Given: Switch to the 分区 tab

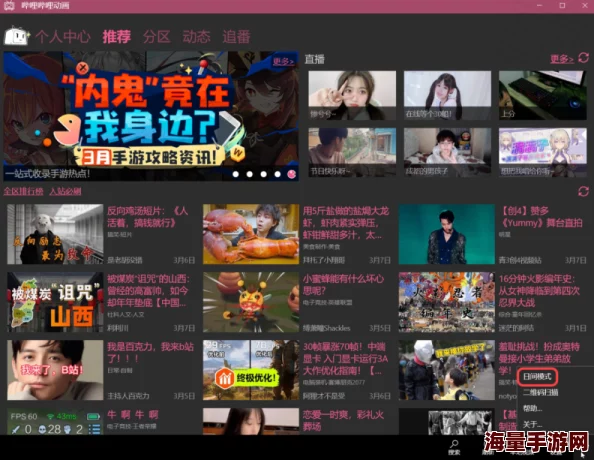Looking at the screenshot, I should (x=156, y=37).
